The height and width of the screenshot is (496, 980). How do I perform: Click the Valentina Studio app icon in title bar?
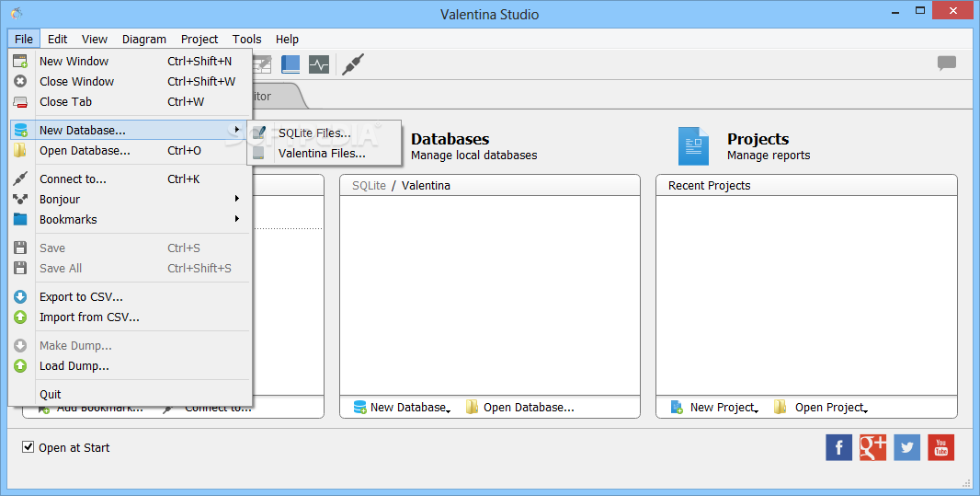click(17, 13)
